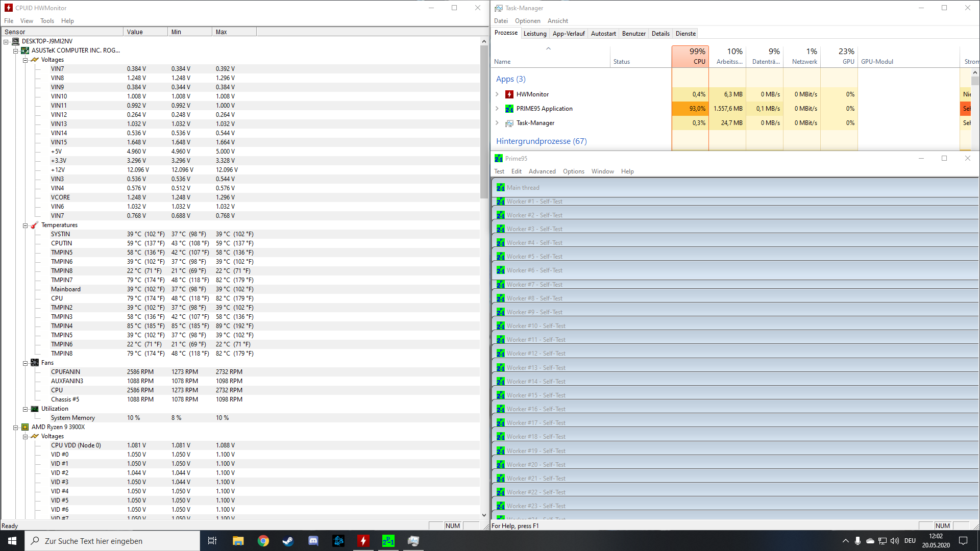Click Worker #5 Self-Test window icon
The width and height of the screenshot is (980, 551).
tap(500, 257)
